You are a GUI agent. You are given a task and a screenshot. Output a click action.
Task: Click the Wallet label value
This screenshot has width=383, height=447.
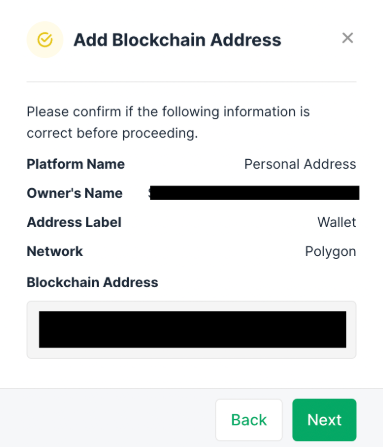point(337,222)
